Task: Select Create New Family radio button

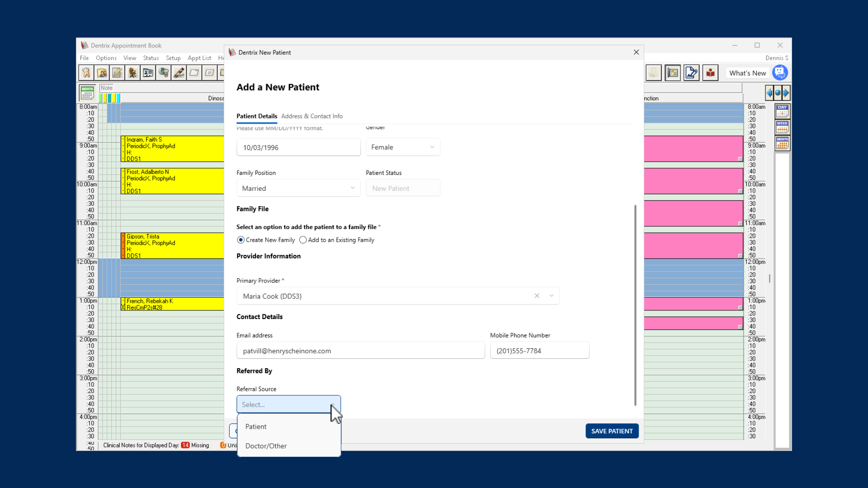Action: (241, 240)
